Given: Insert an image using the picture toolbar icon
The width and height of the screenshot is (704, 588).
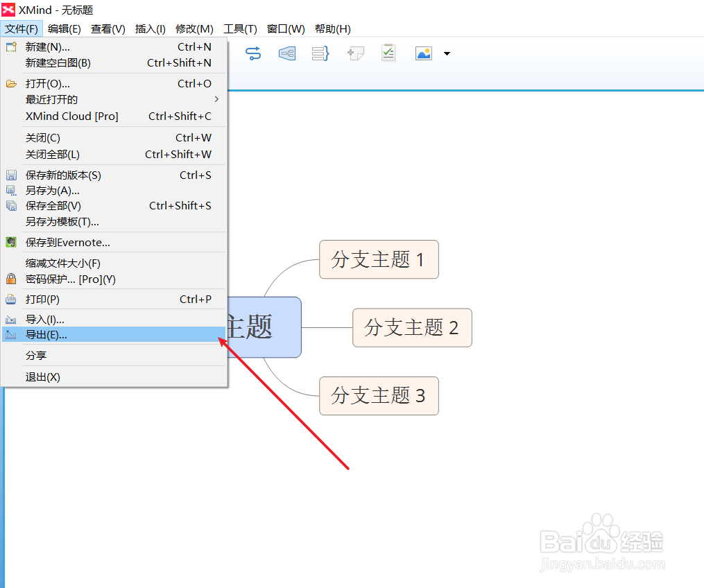Looking at the screenshot, I should 422,53.
